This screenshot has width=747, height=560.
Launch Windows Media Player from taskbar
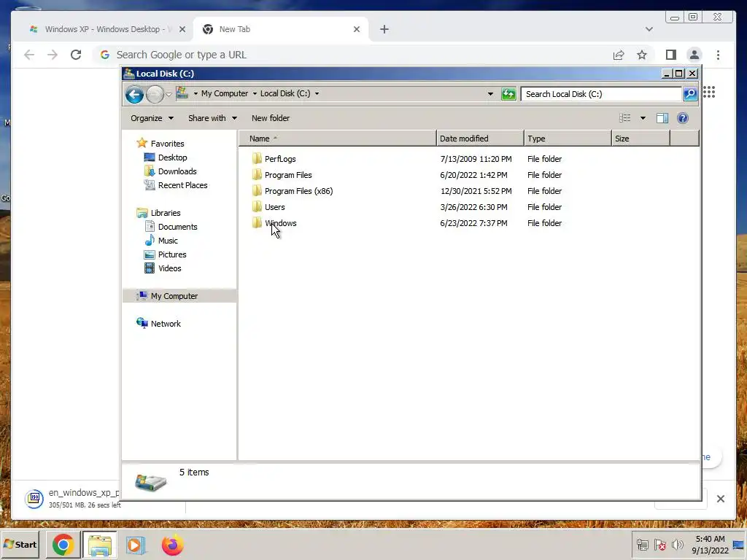pyautogui.click(x=136, y=545)
